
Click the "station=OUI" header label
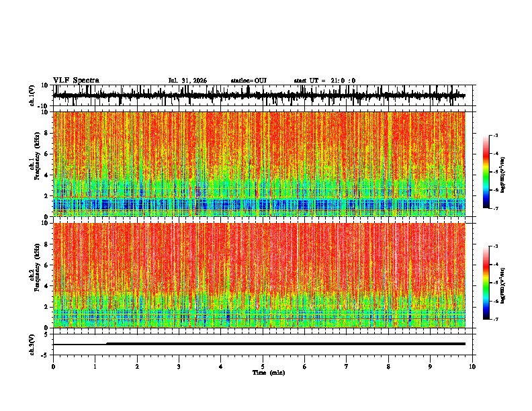click(x=249, y=81)
